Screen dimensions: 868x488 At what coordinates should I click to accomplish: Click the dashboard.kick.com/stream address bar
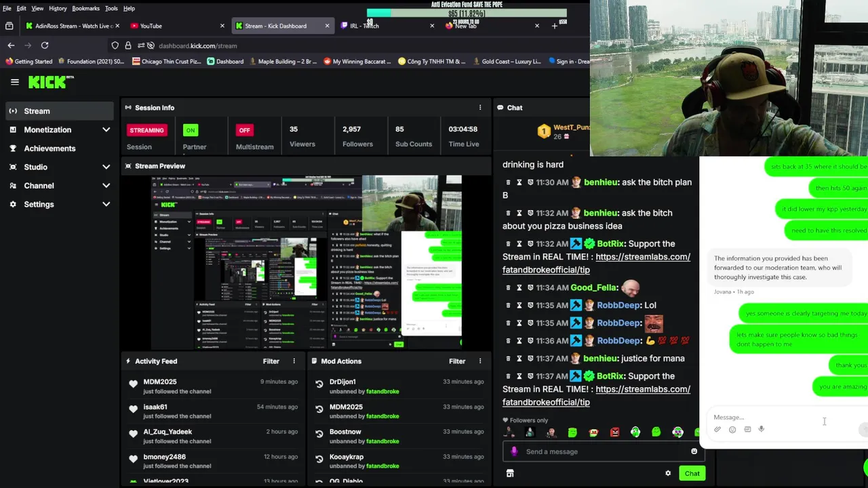tap(198, 45)
